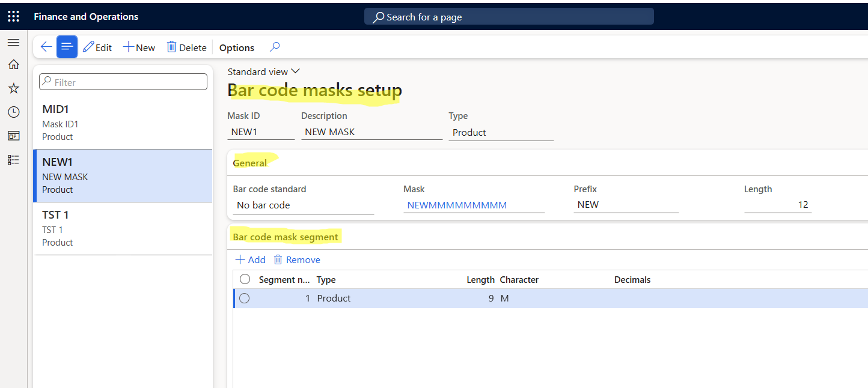Screen dimensions: 868x388
Task: Click the toolbar search magnifier icon
Action: (275, 47)
